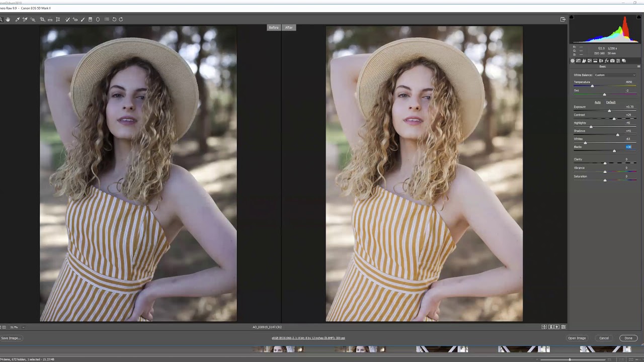
Task: Open the Basic panel flyout menu
Action: pyautogui.click(x=639, y=66)
